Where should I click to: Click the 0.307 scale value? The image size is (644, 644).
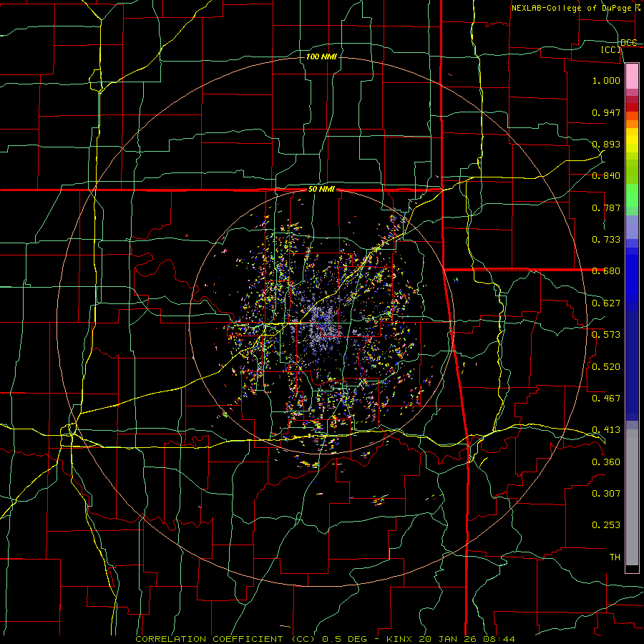606,494
